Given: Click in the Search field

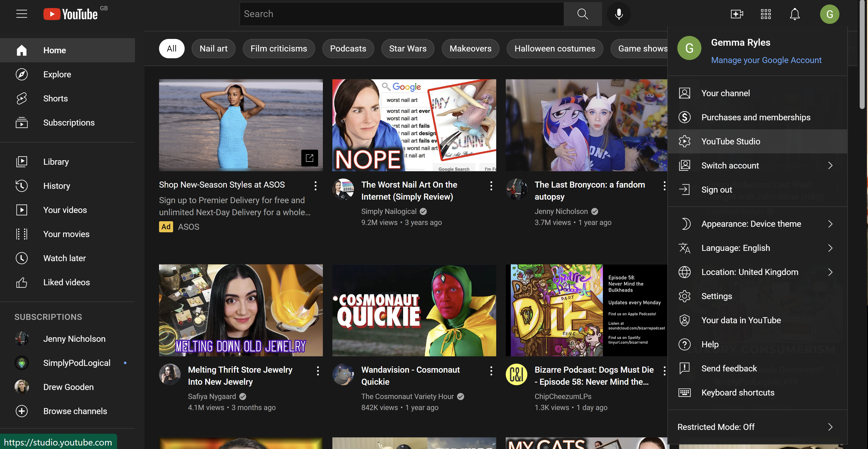Looking at the screenshot, I should click(402, 14).
